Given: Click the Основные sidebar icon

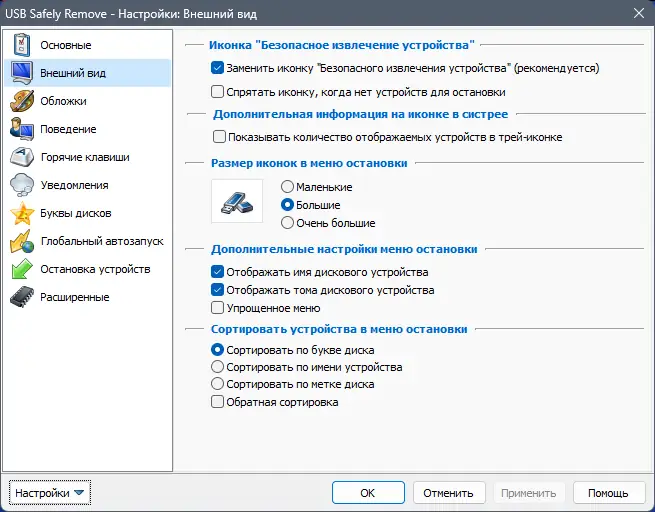Looking at the screenshot, I should coord(22,45).
